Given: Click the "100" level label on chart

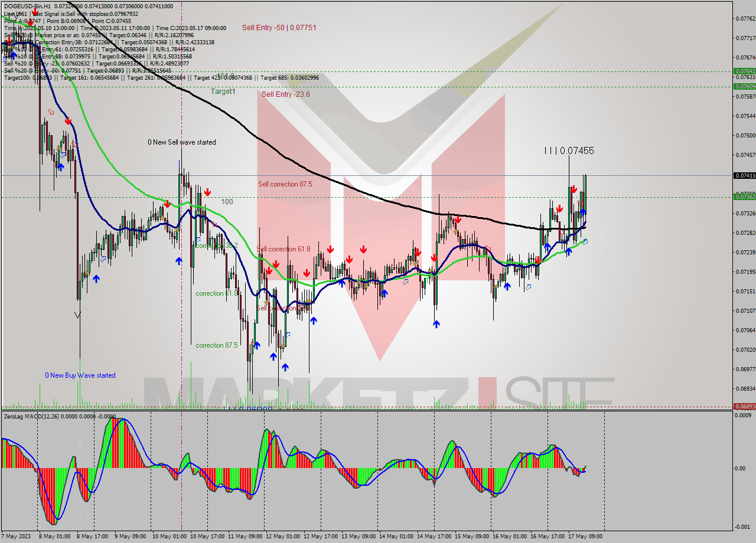Looking at the screenshot, I should click(227, 202).
